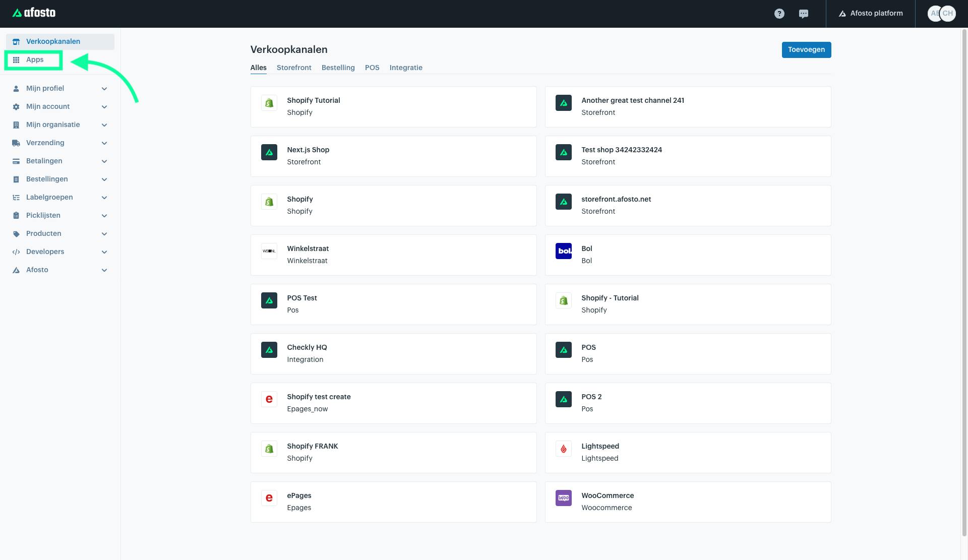Viewport: 968px width, 560px height.
Task: Open the chat messages icon
Action: point(804,14)
